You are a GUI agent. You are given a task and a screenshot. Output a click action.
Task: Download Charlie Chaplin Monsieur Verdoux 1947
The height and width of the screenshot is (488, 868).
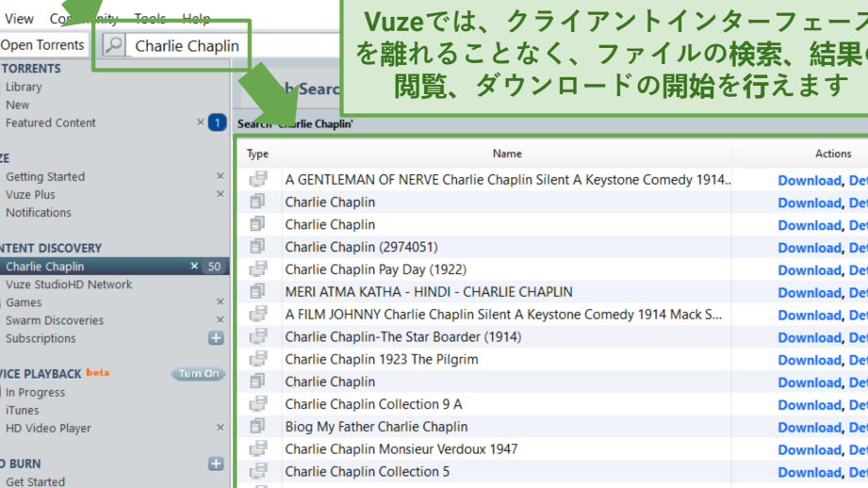[808, 449]
